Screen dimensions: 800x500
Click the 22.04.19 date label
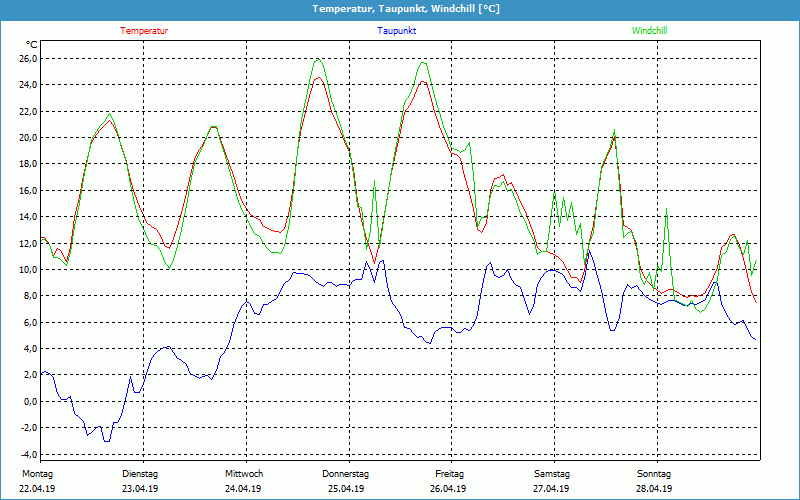tap(37, 489)
